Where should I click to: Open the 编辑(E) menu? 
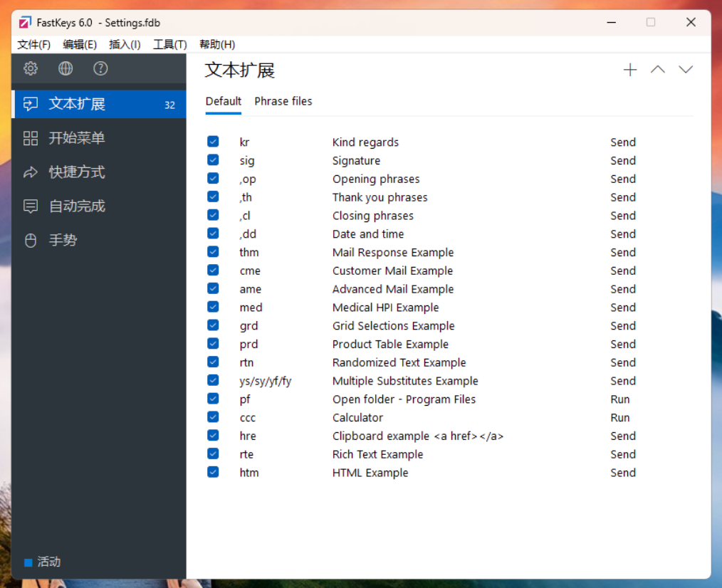(x=80, y=45)
